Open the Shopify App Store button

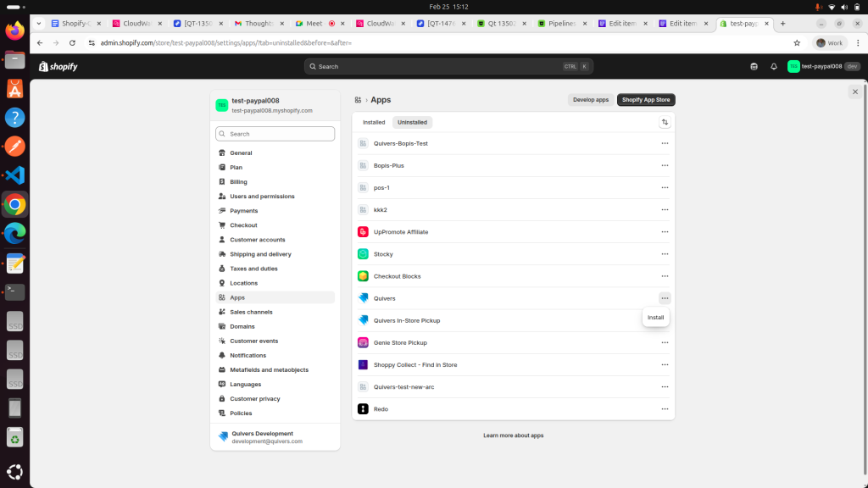point(645,100)
